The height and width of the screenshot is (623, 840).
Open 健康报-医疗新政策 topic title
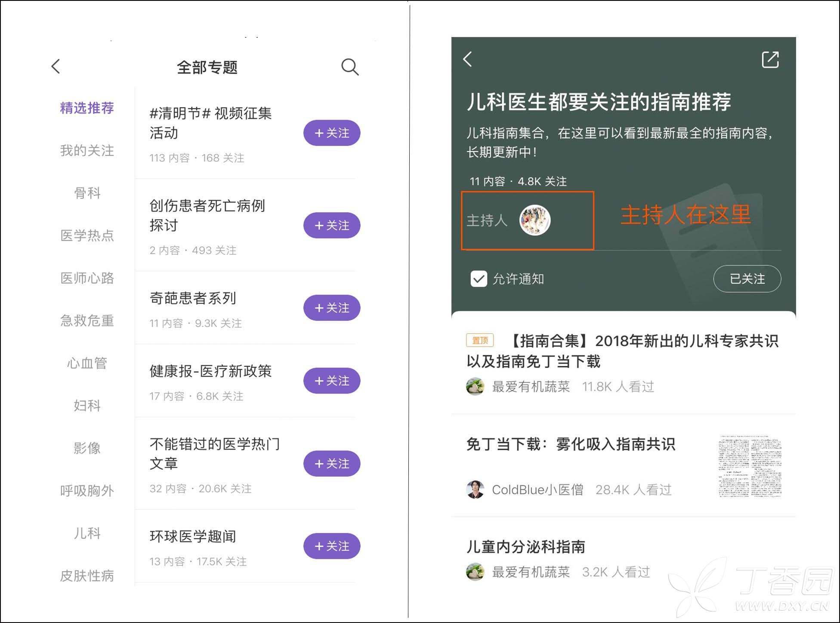pyautogui.click(x=210, y=371)
